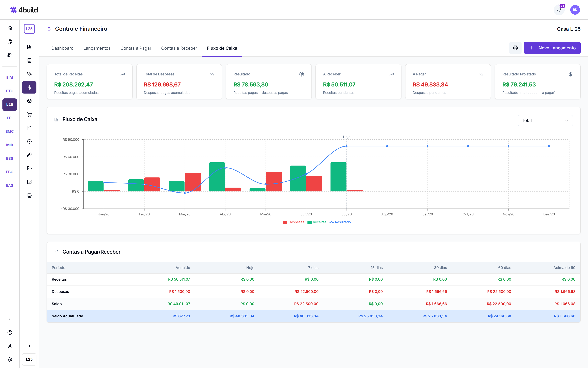Image resolution: width=588 pixels, height=368 pixels.
Task: Click Saldo Acumulado 60 dias cell -R$ 24.166,68
Action: [499, 316]
